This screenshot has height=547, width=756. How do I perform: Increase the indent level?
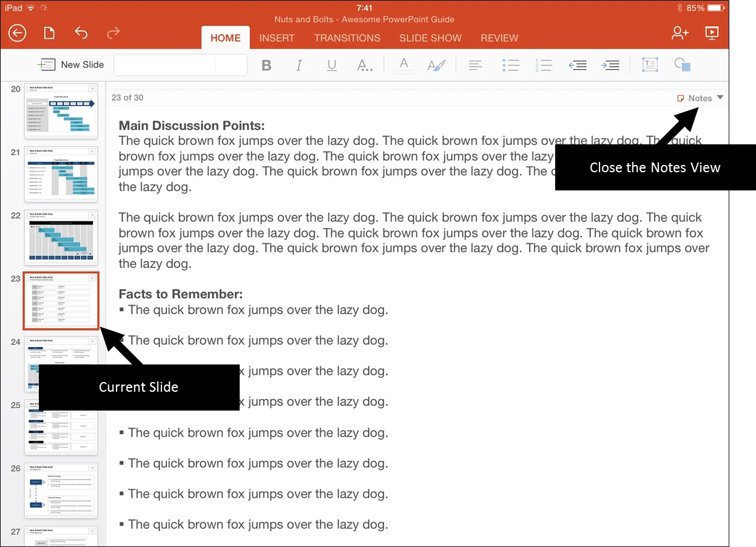click(x=610, y=65)
